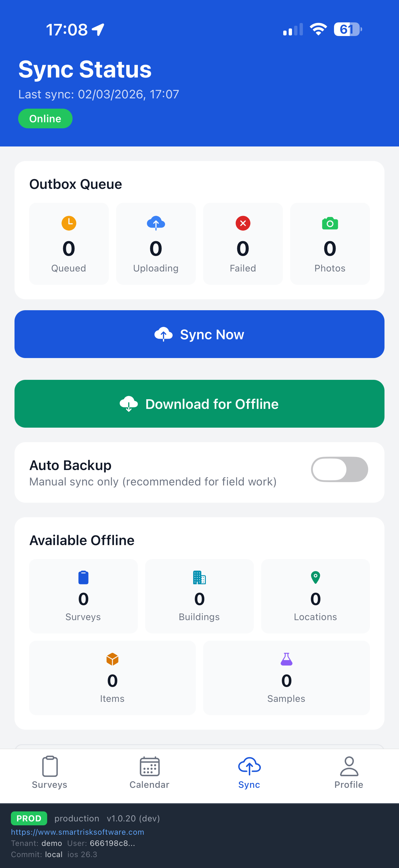Screen dimensions: 399x868
Task: Tap the Items offline count card
Action: coord(112,678)
